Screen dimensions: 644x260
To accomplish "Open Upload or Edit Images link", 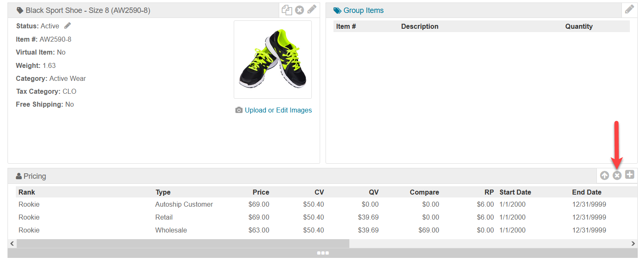I will pos(278,110).
